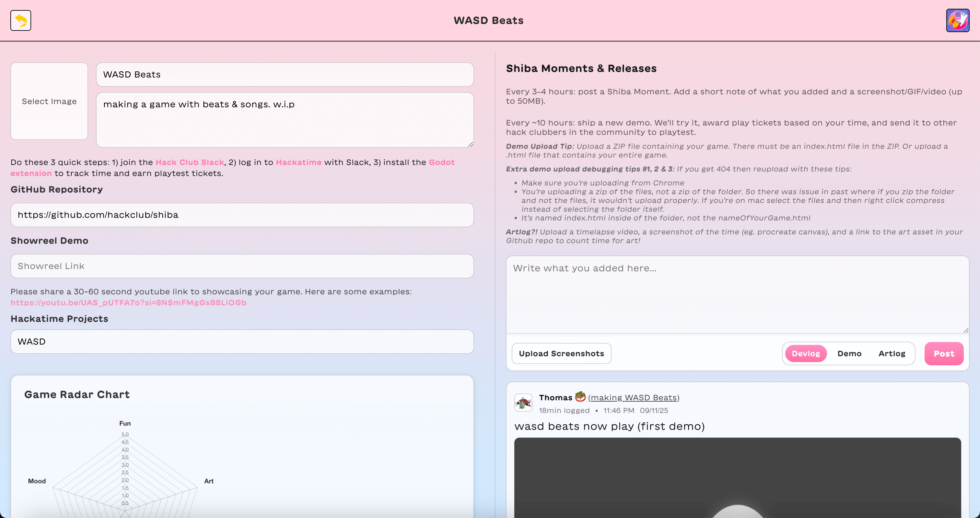
Task: Switch the post type to Demo
Action: [849, 354]
